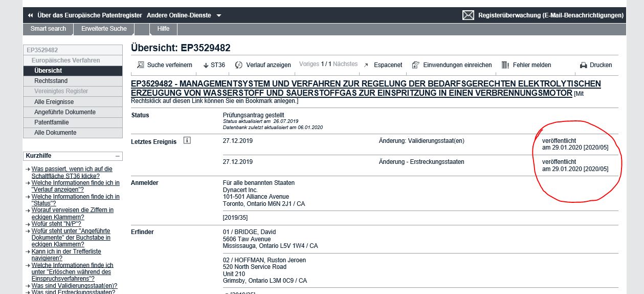Viewport: 644px width, 294px height.
Task: Open Registerüberwachung (E-Mail-Benachrichtigungen)
Action: coord(551,15)
